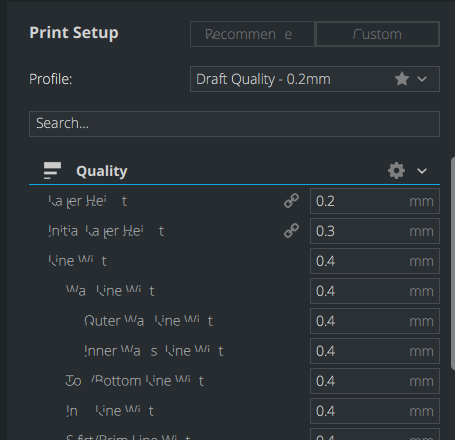The width and height of the screenshot is (455, 440).
Task: Click the Search settings field
Action: (x=234, y=124)
